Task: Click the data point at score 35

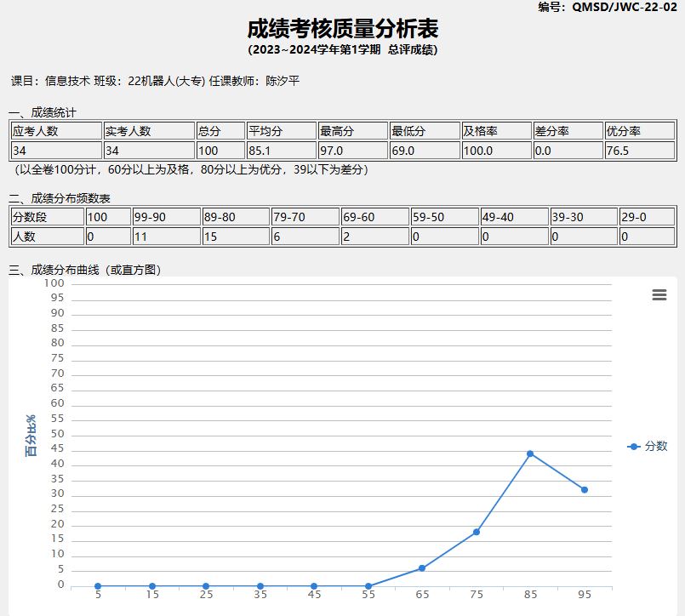Action: [260, 586]
